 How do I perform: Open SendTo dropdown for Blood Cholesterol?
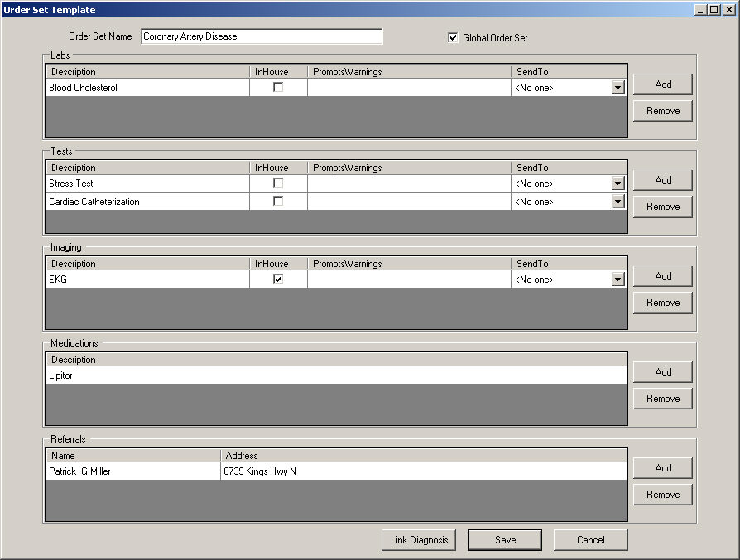(x=617, y=88)
